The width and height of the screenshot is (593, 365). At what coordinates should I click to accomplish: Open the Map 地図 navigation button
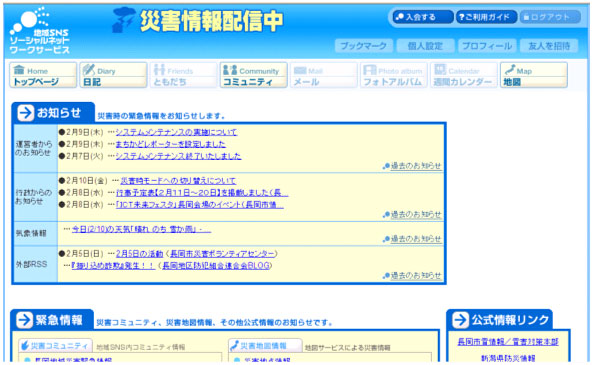tap(534, 75)
